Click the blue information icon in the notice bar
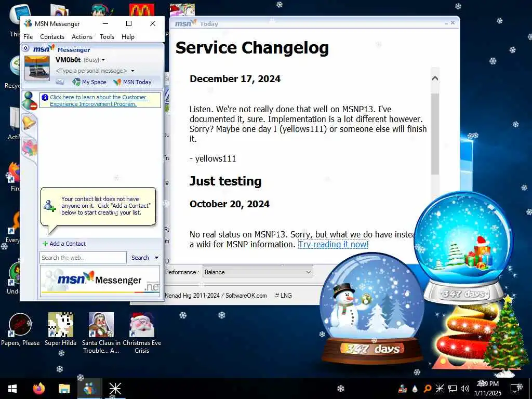The height and width of the screenshot is (399, 532). tap(45, 98)
